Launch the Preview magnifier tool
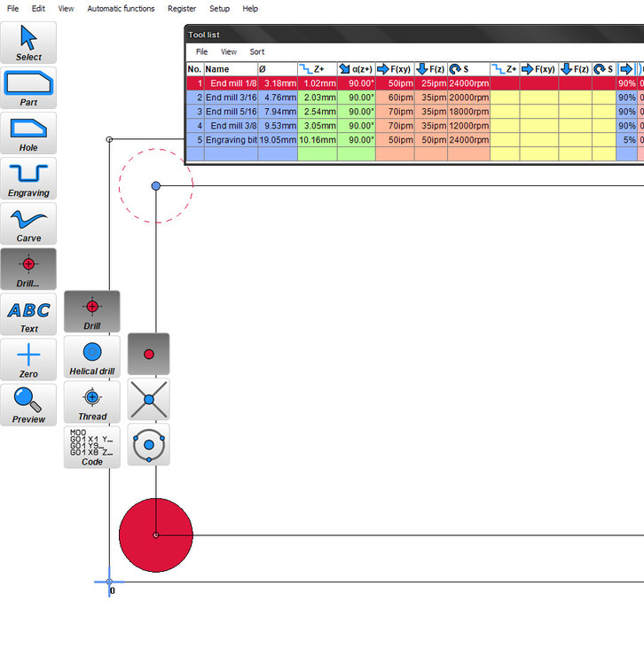The width and height of the screenshot is (644, 656). point(28,404)
